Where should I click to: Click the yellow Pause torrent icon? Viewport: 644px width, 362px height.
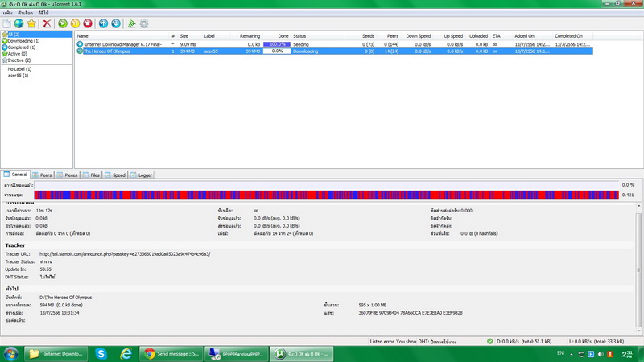pyautogui.click(x=75, y=23)
